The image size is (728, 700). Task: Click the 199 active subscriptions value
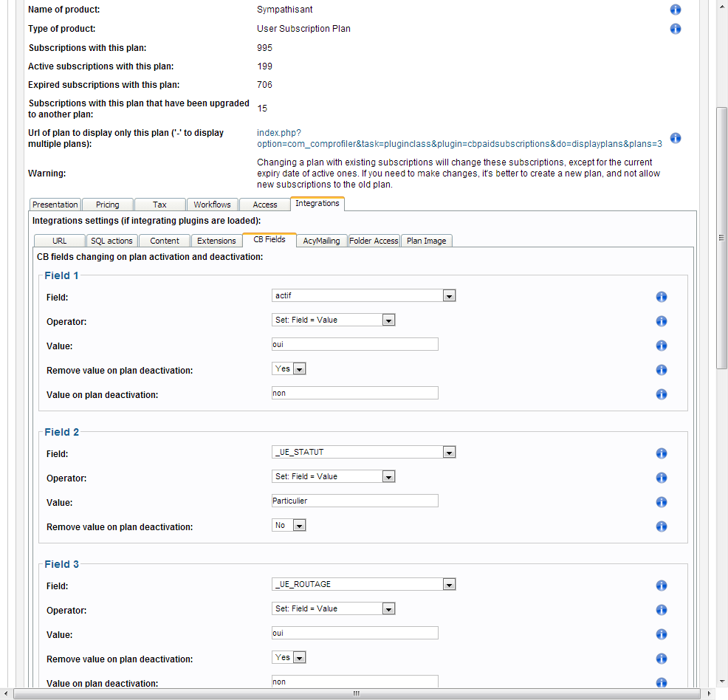(264, 66)
